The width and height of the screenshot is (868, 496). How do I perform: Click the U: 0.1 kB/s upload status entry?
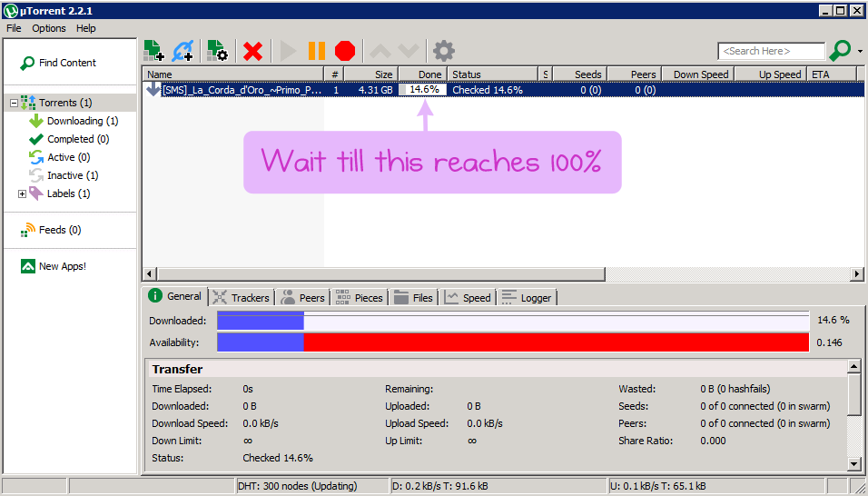[x=716, y=486]
